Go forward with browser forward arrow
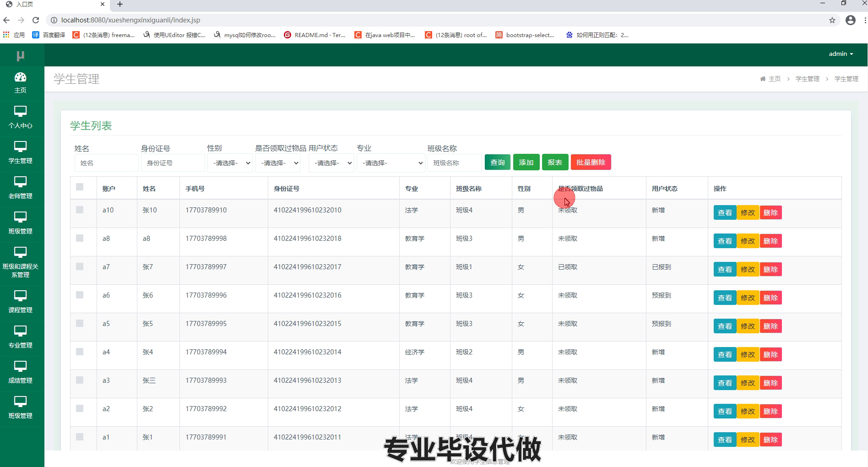Viewport: 868px width, 467px height. click(21, 20)
